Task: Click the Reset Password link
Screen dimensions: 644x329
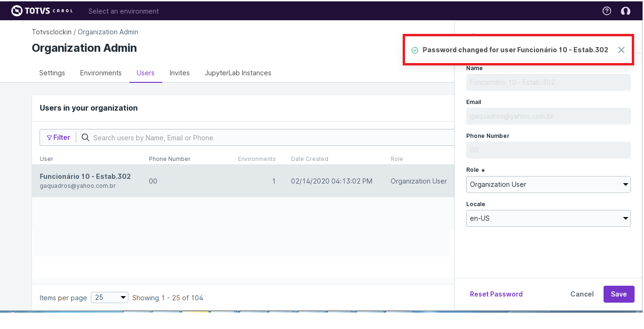Action: click(496, 294)
